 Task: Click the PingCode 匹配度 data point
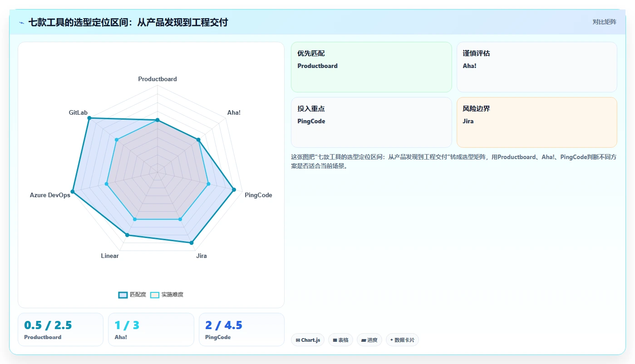pyautogui.click(x=234, y=190)
